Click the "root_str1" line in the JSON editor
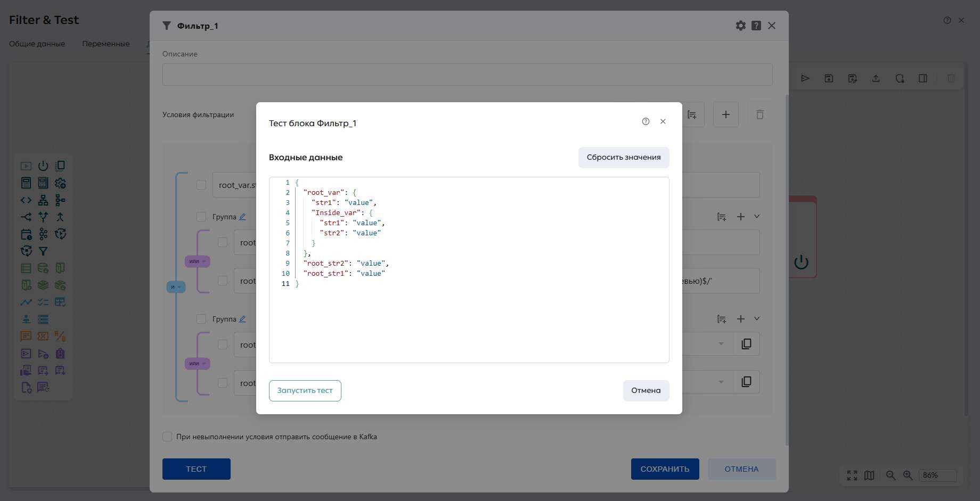This screenshot has height=501, width=980. (x=344, y=274)
